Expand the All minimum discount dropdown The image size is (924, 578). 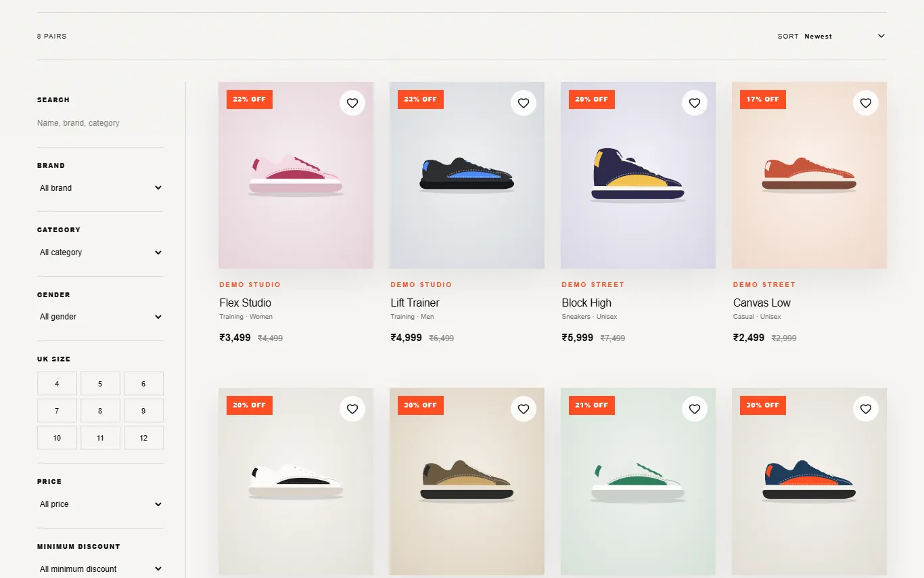click(101, 569)
